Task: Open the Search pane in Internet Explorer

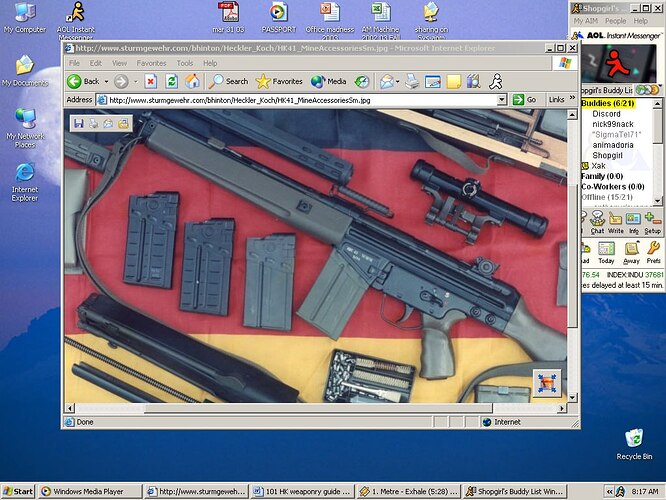Action: (x=228, y=81)
